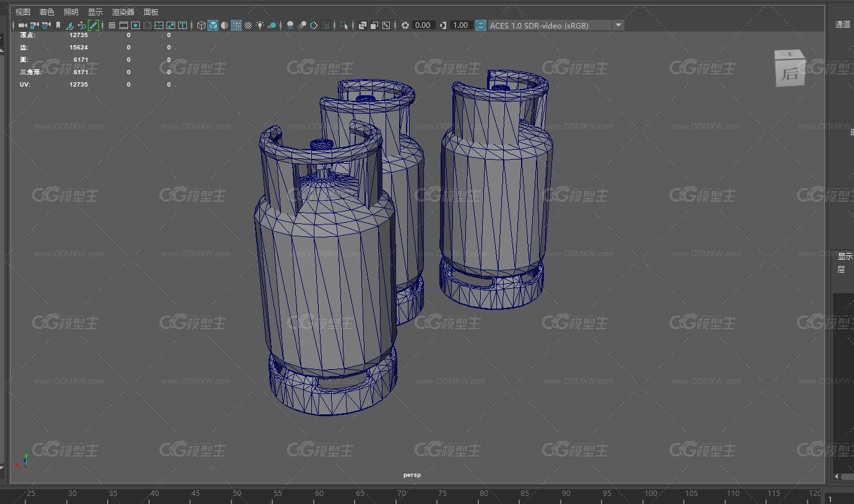Viewport: 854px width, 504px height.
Task: Toggle the 2D Pan/Zoom icon
Action: pos(82,25)
